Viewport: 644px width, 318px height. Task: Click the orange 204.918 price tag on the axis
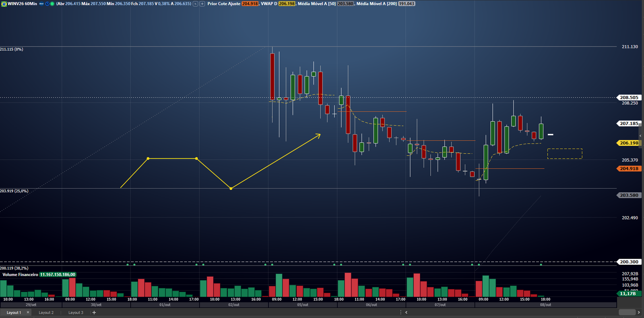click(x=629, y=168)
